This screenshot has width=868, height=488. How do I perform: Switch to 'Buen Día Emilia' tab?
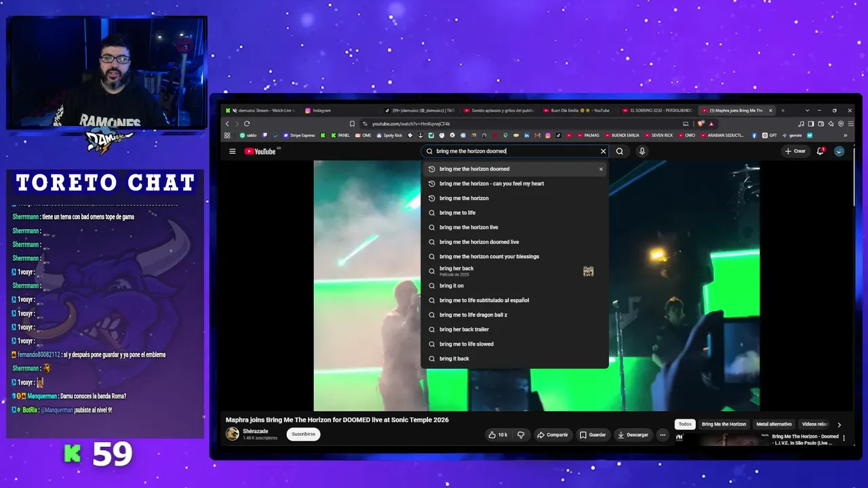coord(579,110)
